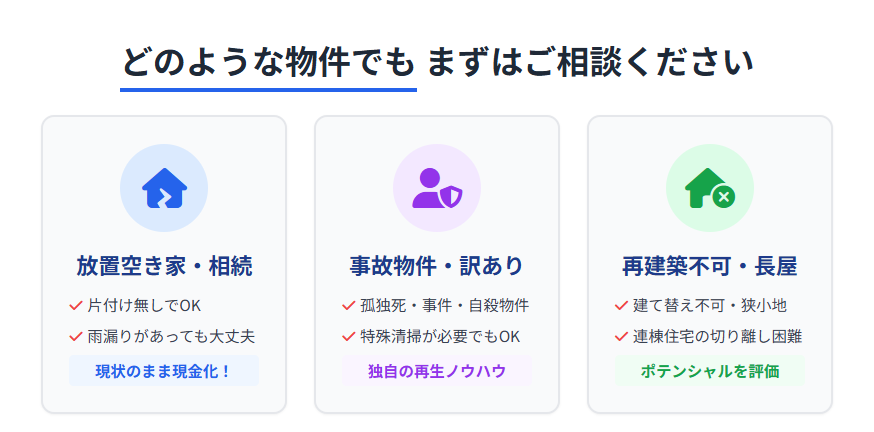
Task: Select the 再建築不可・長屋 card title
Action: coord(710,266)
